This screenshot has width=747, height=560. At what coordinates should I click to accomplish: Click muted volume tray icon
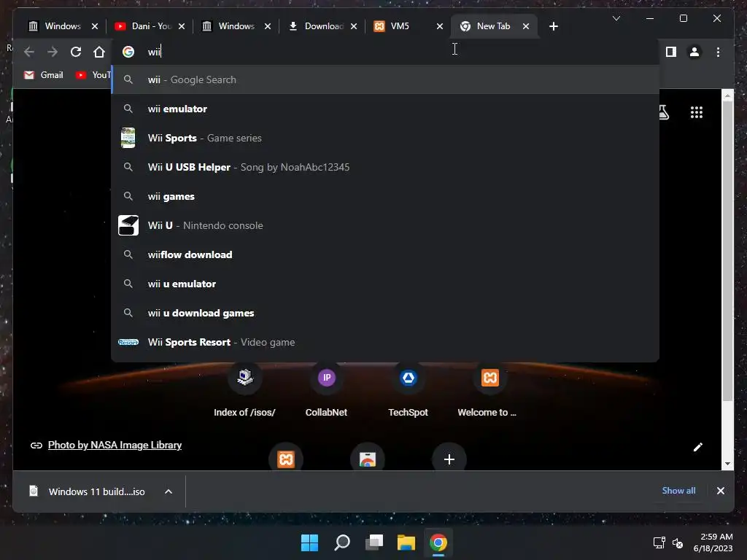(678, 542)
